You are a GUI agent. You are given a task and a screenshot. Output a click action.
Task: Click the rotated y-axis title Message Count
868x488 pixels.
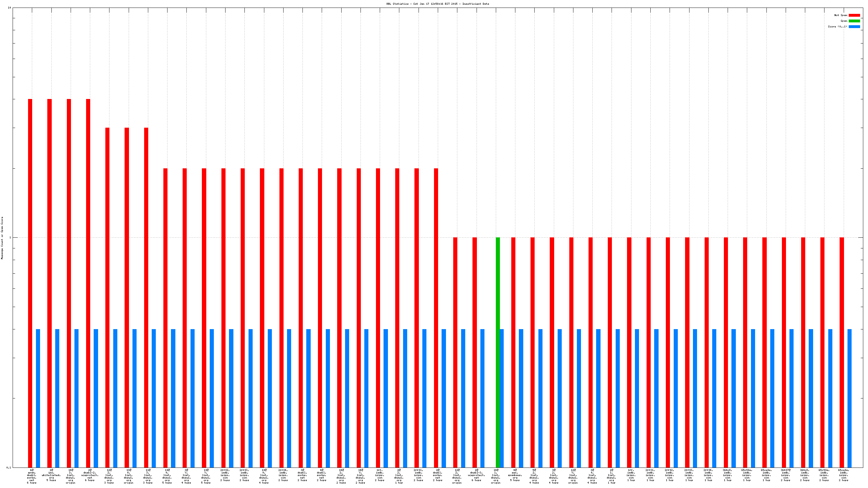[x=2, y=238]
